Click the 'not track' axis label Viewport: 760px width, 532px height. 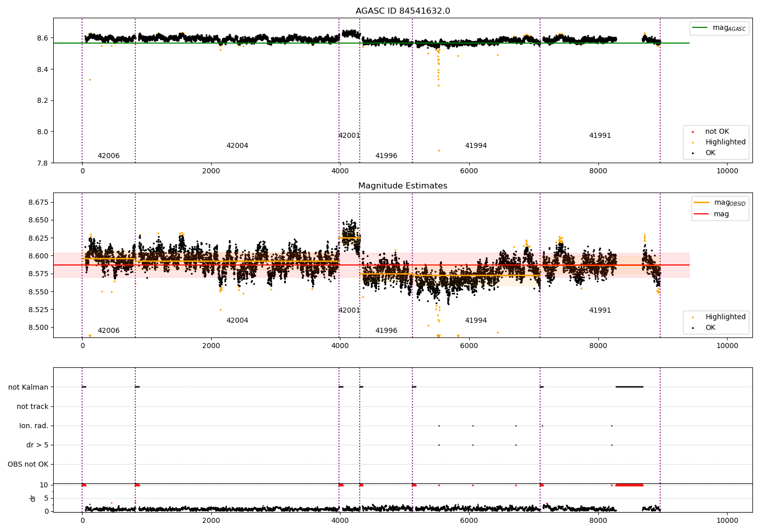coord(32,406)
